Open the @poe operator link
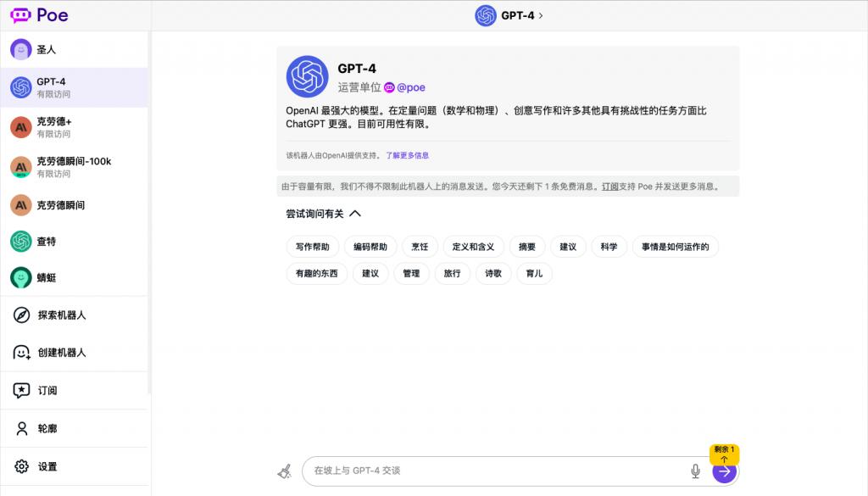Screen dimensions: 868x496 tap(411, 87)
